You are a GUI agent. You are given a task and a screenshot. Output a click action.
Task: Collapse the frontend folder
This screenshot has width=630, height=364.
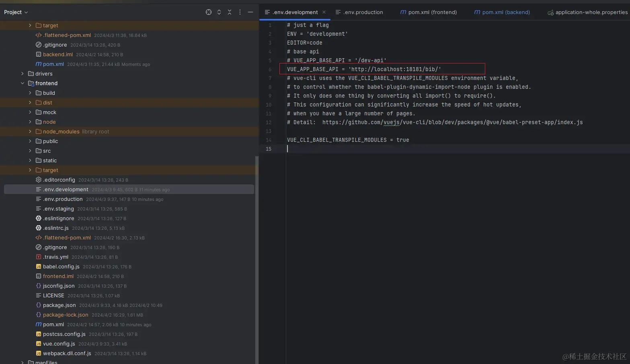[23, 83]
